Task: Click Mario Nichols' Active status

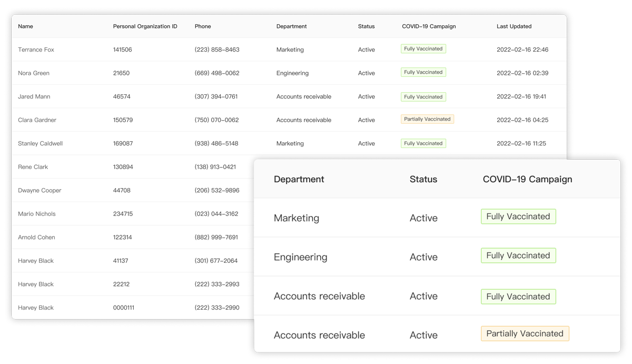Action: 366,214
